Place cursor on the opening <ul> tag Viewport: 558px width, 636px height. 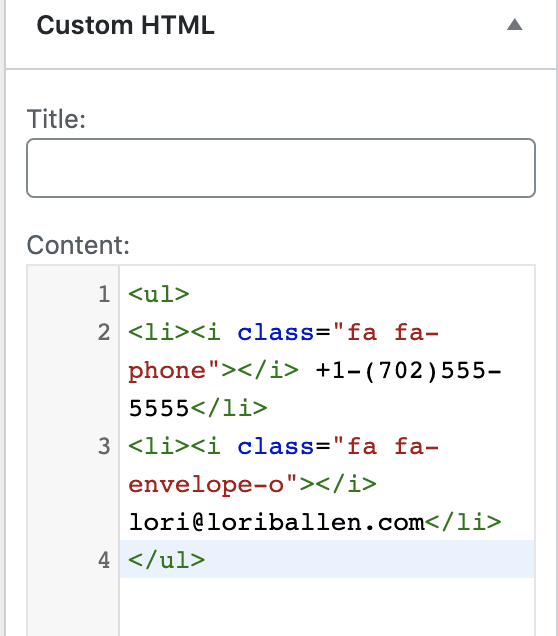pyautogui.click(x=159, y=294)
